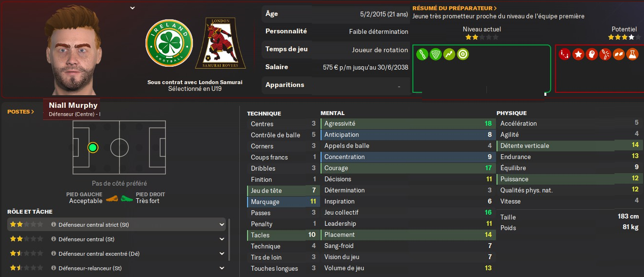Click the green chain-link strength icon

point(423,54)
